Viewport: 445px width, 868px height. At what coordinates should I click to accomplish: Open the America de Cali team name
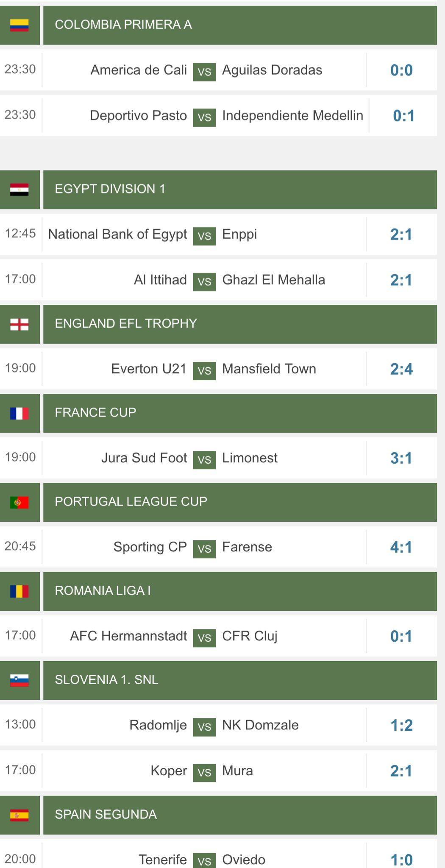[139, 70]
